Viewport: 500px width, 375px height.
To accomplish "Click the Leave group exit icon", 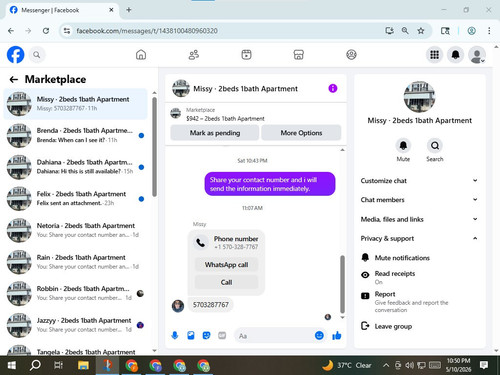I will [x=365, y=326].
